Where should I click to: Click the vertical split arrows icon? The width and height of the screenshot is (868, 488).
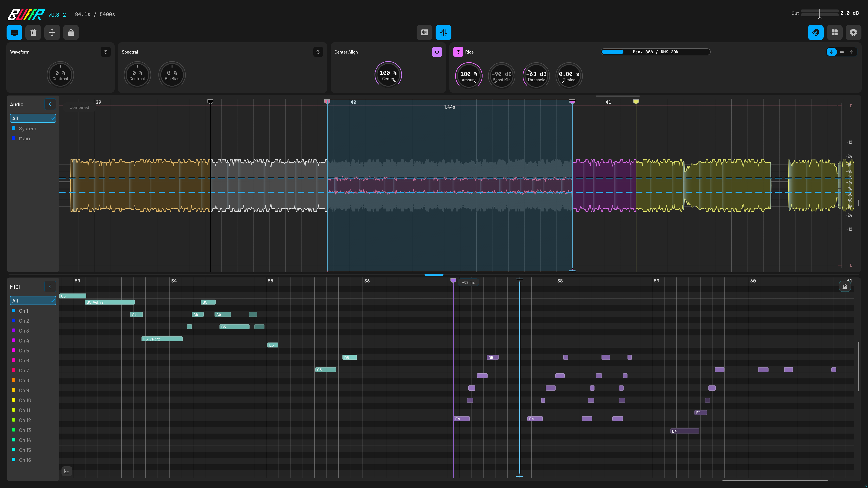(52, 32)
